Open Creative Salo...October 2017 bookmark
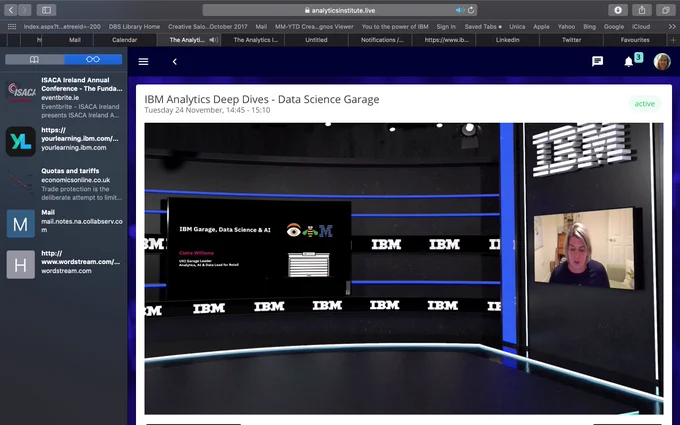The width and height of the screenshot is (680, 425). point(207,26)
